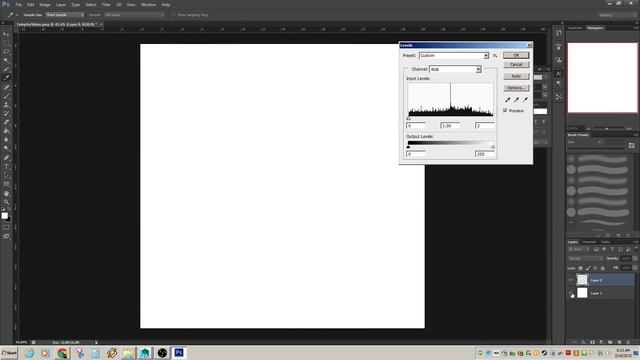This screenshot has height=360, width=640.
Task: Click the Navigator zoom slider
Action: 607,129
